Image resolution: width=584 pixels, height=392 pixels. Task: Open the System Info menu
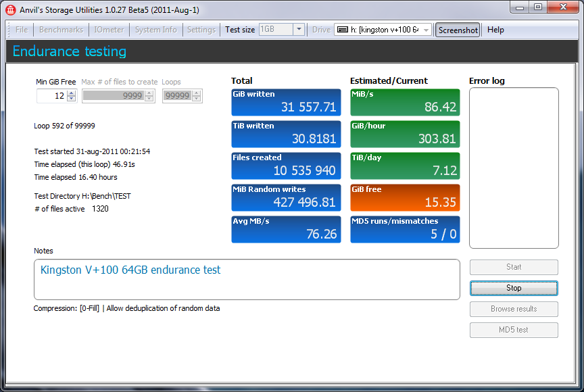click(x=155, y=30)
